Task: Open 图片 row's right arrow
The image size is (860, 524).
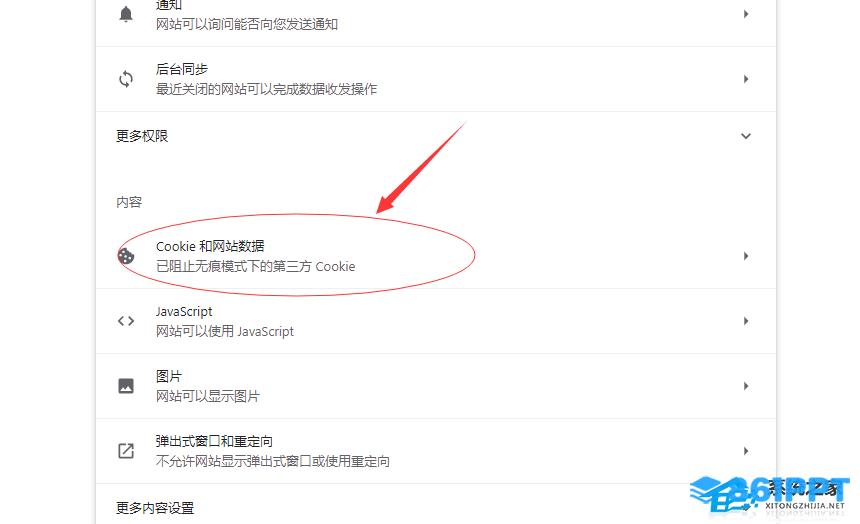Action: tap(746, 386)
